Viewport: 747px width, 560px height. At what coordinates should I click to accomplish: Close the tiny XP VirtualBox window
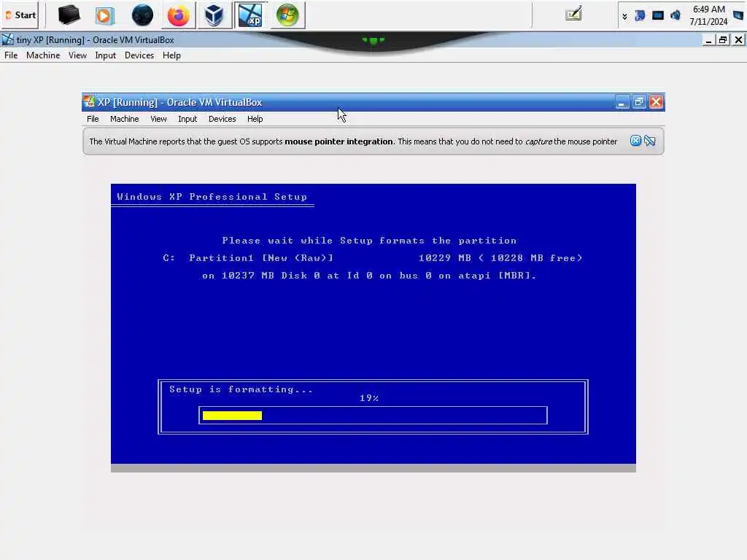(x=738, y=40)
